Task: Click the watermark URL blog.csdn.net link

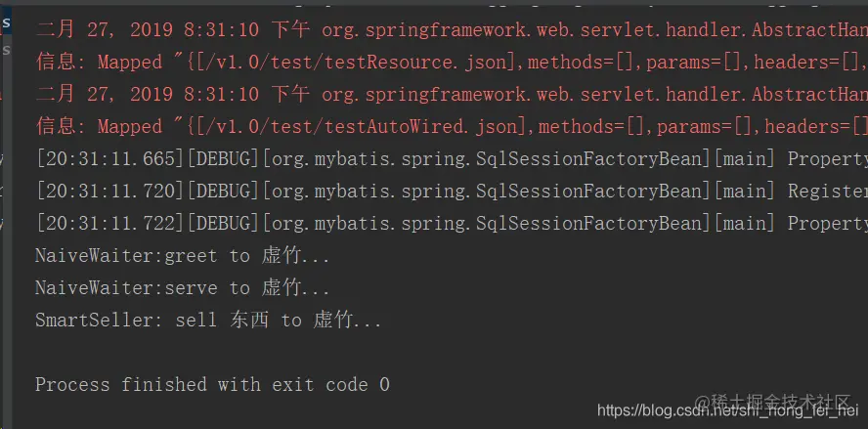Action: [x=727, y=410]
